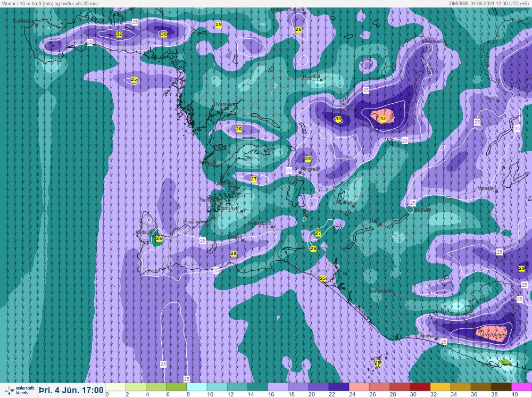Image resolution: width=532 pixels, height=398 pixels.
Task: Click the 27 gust marker near Kjalarnes
Action: click(x=254, y=179)
